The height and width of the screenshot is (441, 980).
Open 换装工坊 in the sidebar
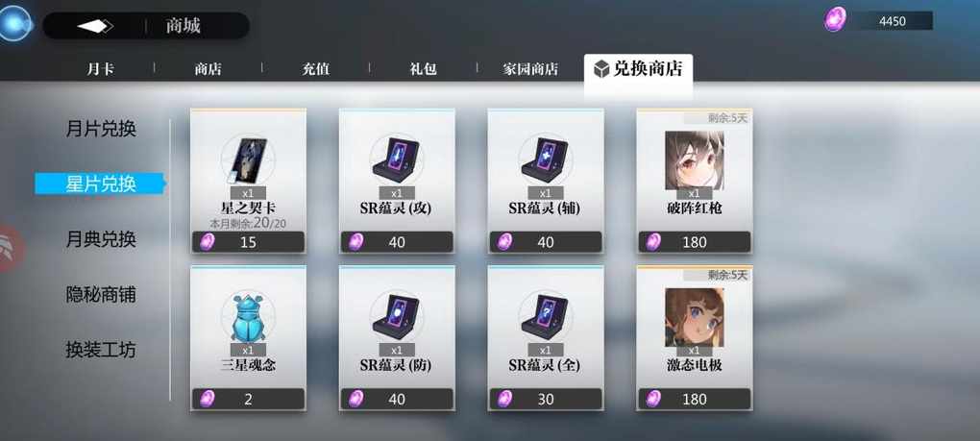point(101,350)
